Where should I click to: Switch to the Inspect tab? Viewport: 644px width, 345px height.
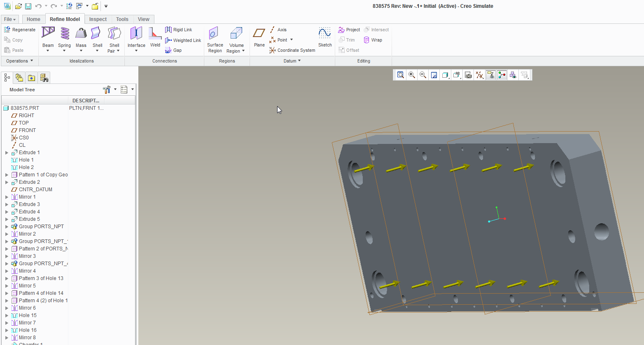click(x=98, y=19)
